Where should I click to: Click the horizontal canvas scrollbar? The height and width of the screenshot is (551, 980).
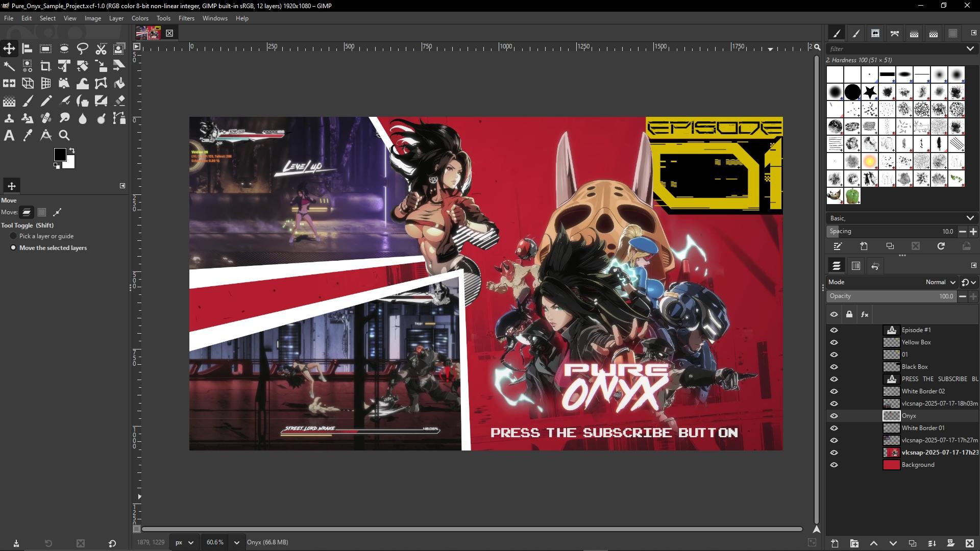[472, 529]
